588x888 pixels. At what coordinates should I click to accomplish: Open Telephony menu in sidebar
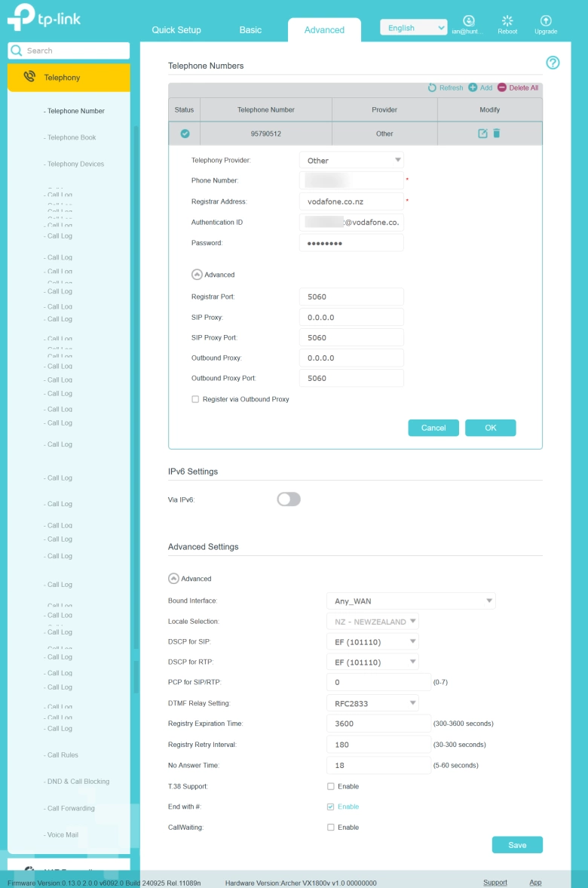[69, 78]
